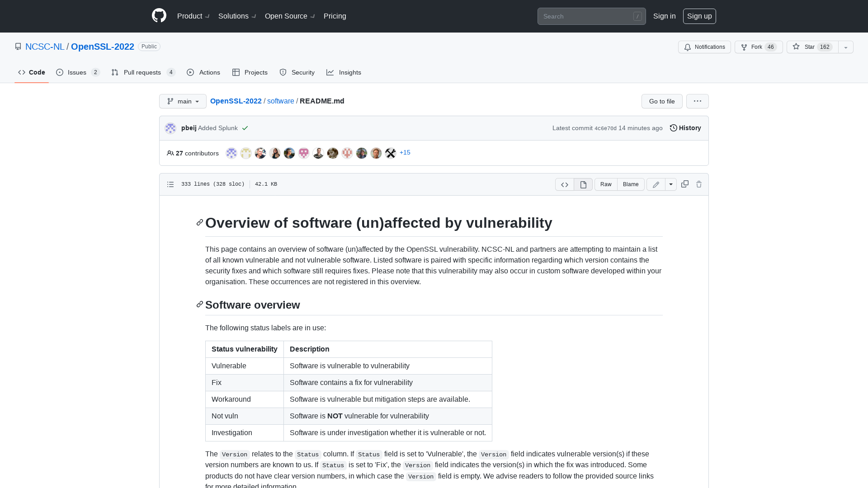Select the edit file pencil icon
The height and width of the screenshot is (488, 868).
click(x=655, y=184)
